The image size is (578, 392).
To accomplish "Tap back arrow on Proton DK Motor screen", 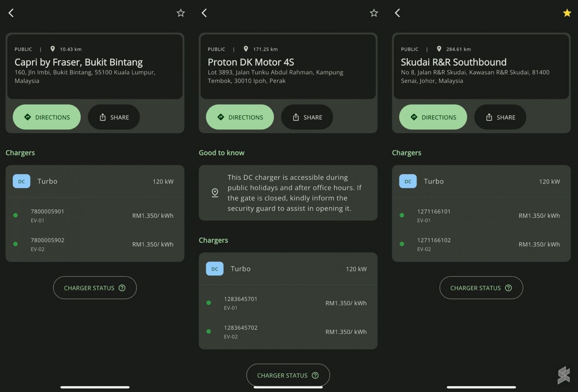I will 204,13.
